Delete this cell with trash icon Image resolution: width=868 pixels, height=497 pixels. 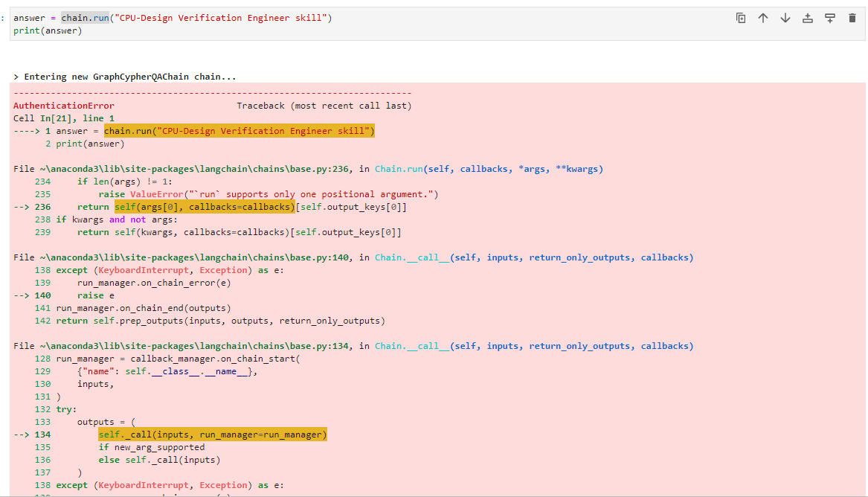[x=852, y=19]
